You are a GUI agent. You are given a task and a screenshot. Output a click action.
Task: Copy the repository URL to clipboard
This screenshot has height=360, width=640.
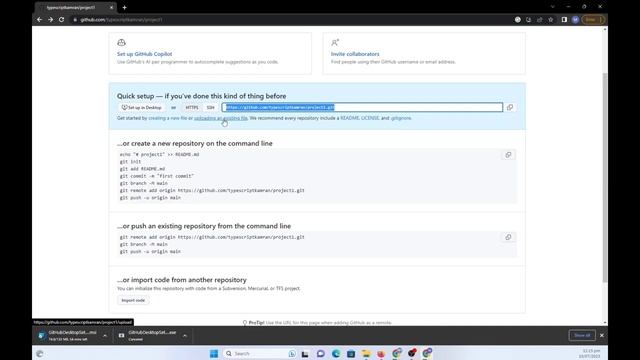coord(510,107)
